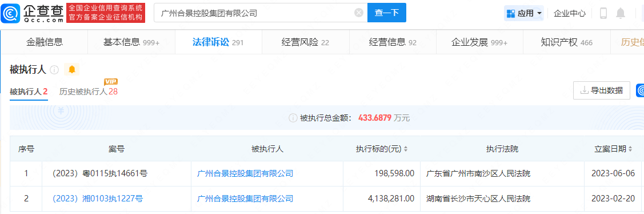Viewport: 644px width, 214px height.
Task: Open the 经营风险 tab
Action: click(x=305, y=42)
